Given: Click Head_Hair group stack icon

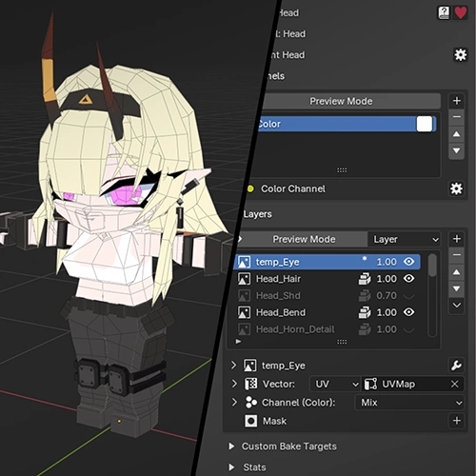Looking at the screenshot, I should point(365,279).
